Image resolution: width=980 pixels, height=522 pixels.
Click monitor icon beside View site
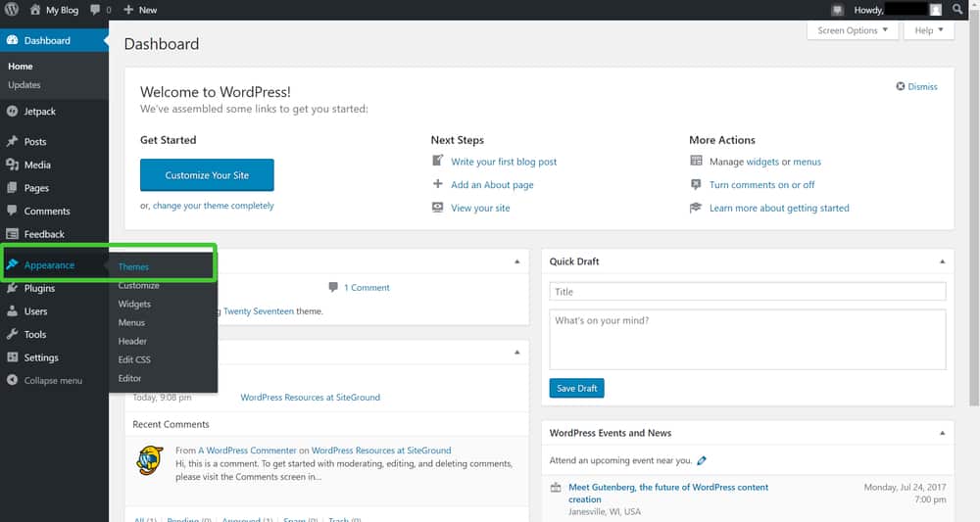pos(437,207)
